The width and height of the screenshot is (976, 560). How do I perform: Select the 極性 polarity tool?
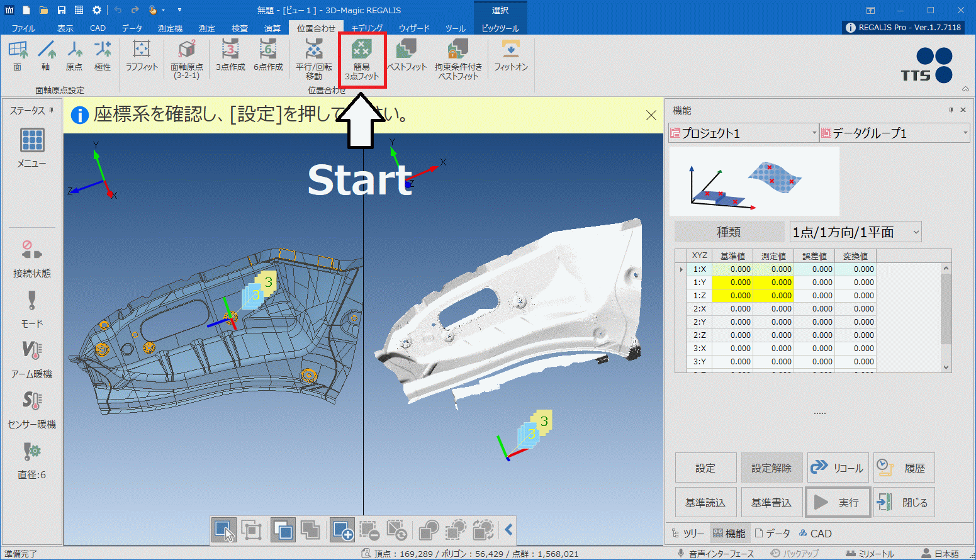pyautogui.click(x=103, y=55)
